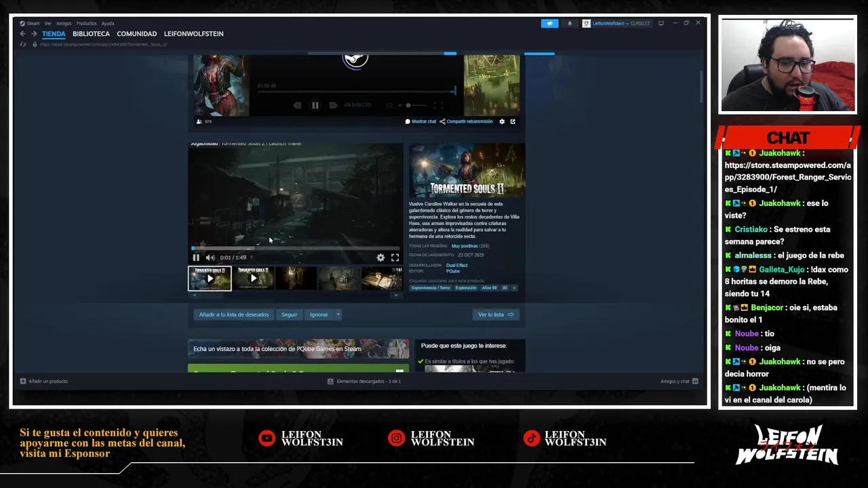Screen dimensions: 868x488
Task: Open the notifications bell
Action: click(570, 24)
